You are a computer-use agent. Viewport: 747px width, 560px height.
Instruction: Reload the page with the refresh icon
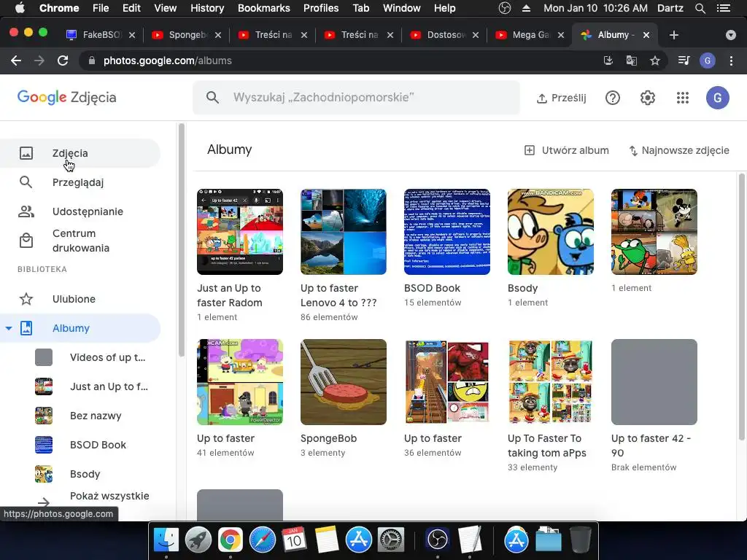point(63,61)
